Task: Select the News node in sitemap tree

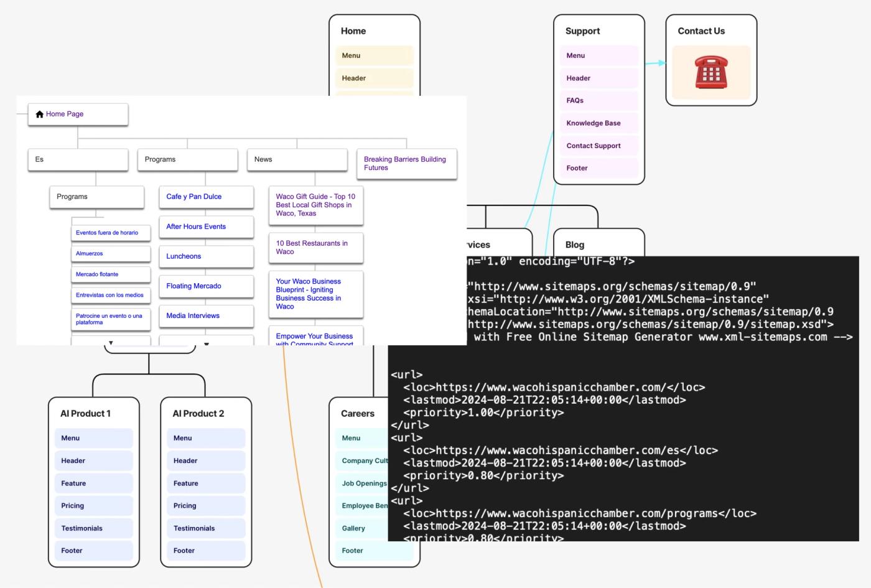Action: pos(297,160)
